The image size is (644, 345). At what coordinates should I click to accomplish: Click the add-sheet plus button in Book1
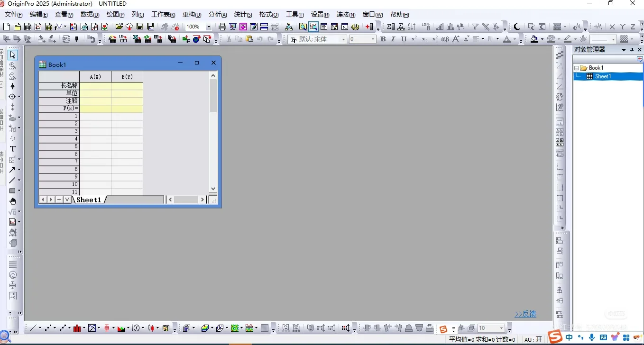tap(59, 200)
